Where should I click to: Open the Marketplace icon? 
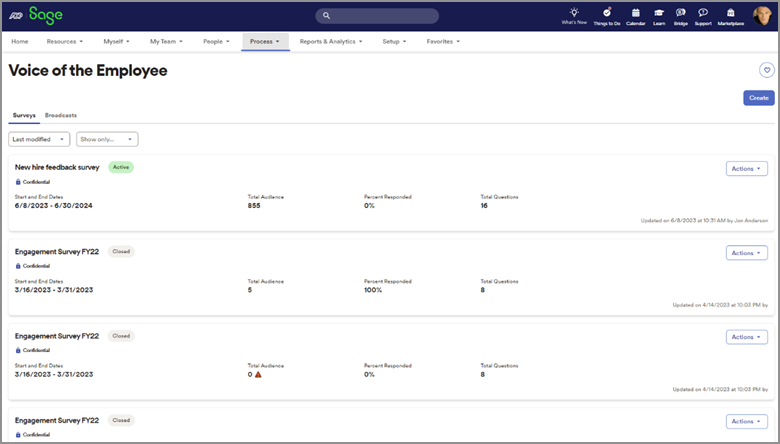click(730, 14)
